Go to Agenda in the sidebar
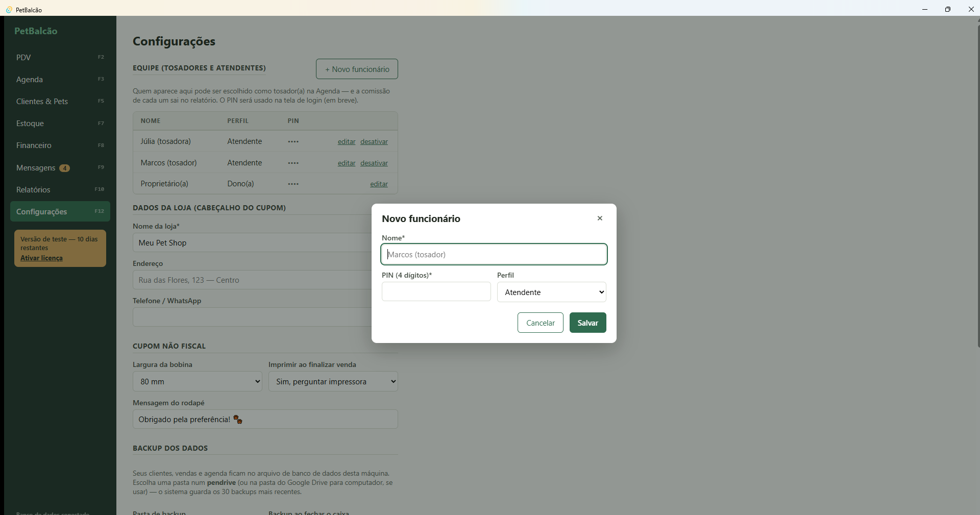 point(60,79)
